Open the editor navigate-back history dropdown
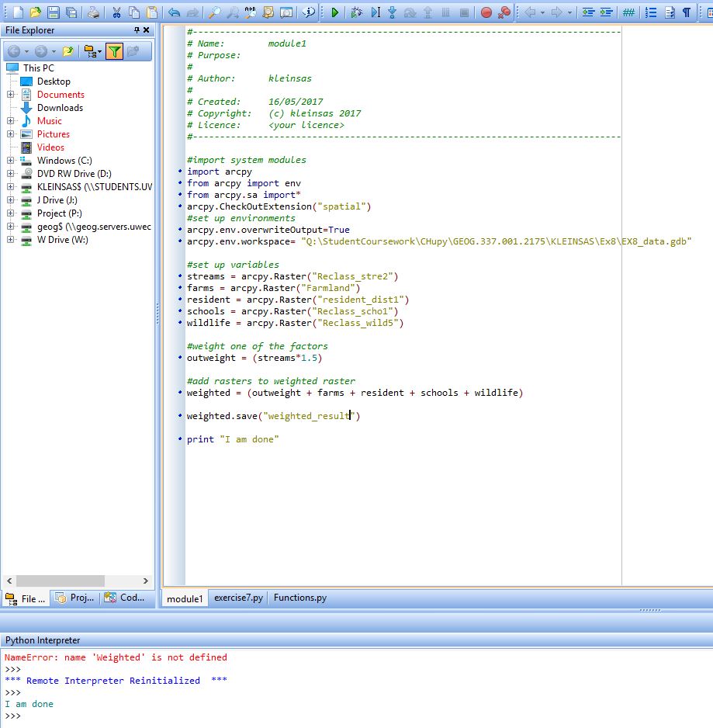This screenshot has height=728, width=713. point(542,12)
